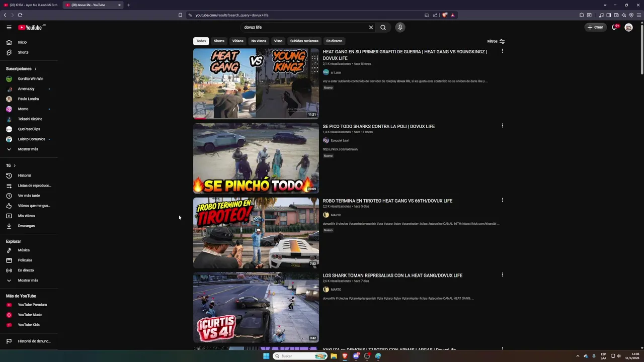Open the Ezequiel Leal channel link
644x362 pixels.
(340, 140)
